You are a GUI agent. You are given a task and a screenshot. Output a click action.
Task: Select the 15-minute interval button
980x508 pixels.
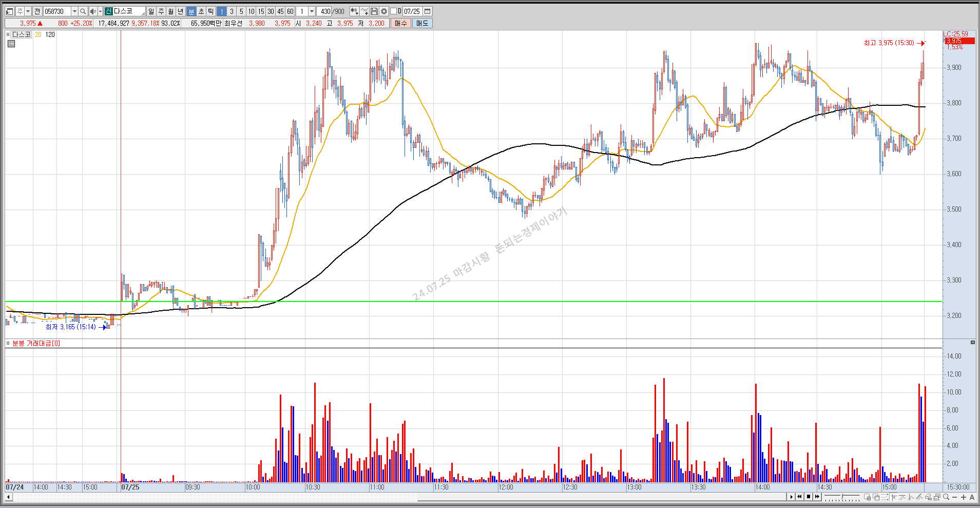pos(261,11)
